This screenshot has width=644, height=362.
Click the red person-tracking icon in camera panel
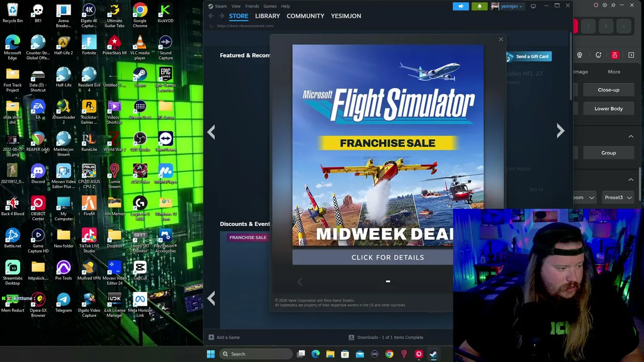coord(614,55)
